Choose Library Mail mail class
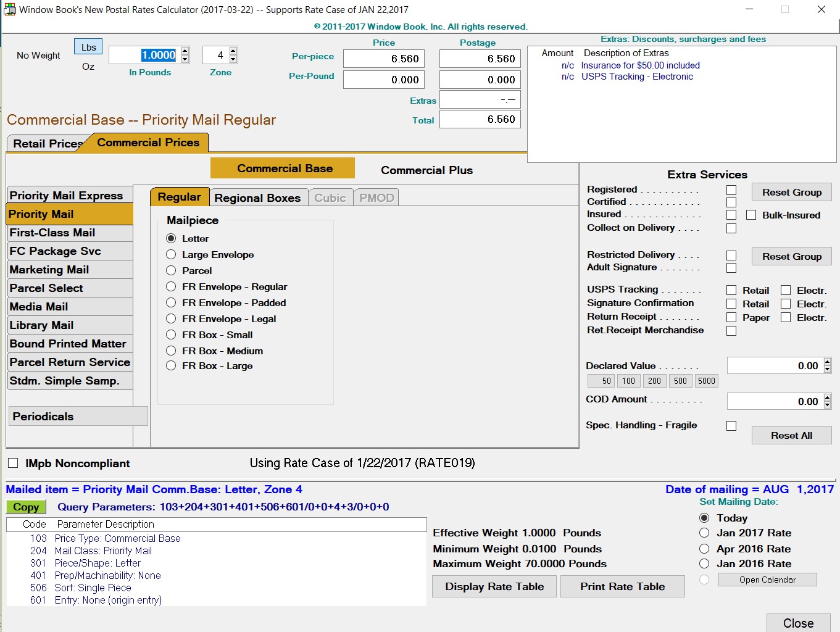Viewport: 840px width, 632px height. click(x=69, y=325)
